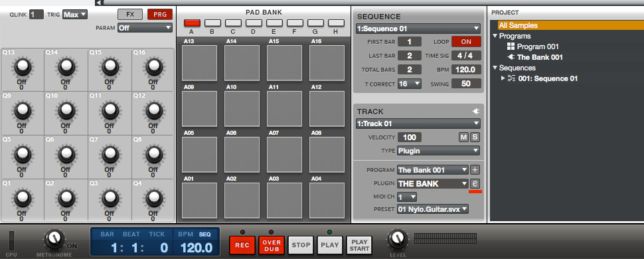Solo the track with S button
The image size is (644, 259).
[x=475, y=137]
